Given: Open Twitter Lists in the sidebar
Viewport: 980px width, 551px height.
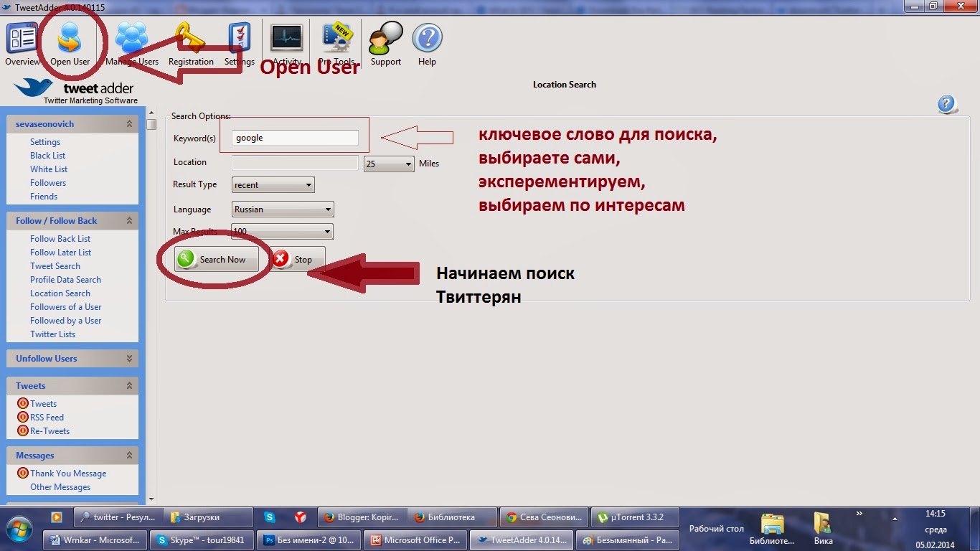Looking at the screenshot, I should point(52,334).
